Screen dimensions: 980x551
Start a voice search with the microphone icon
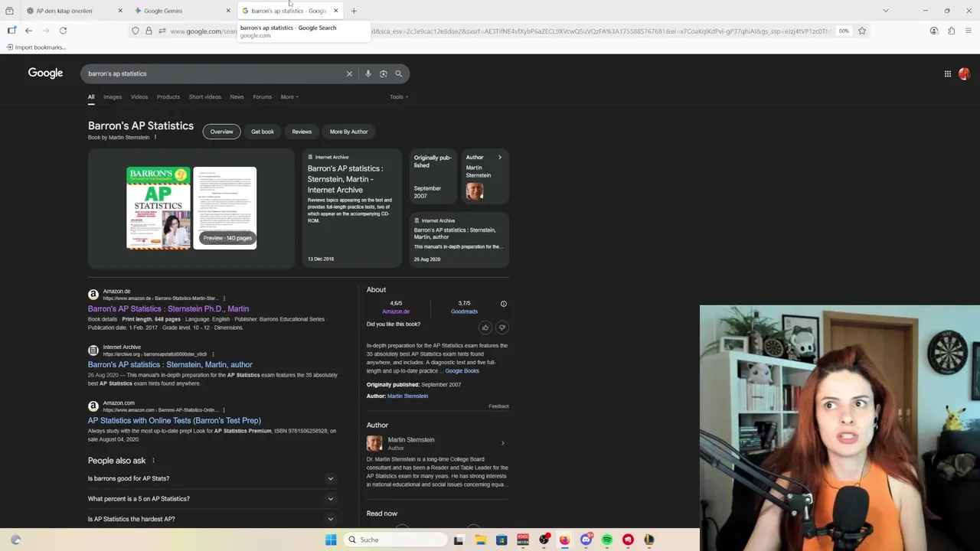(x=367, y=73)
